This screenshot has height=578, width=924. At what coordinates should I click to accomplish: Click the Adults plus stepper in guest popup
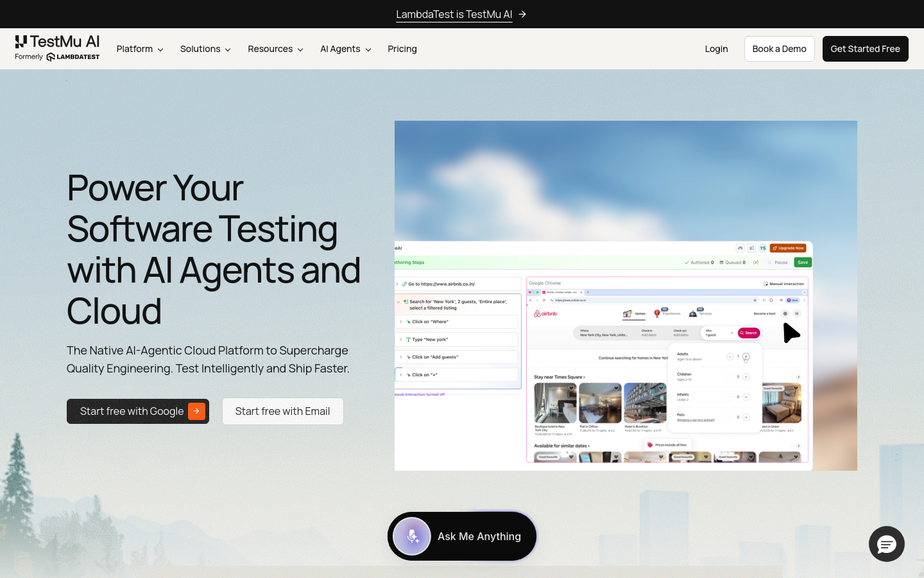point(746,356)
